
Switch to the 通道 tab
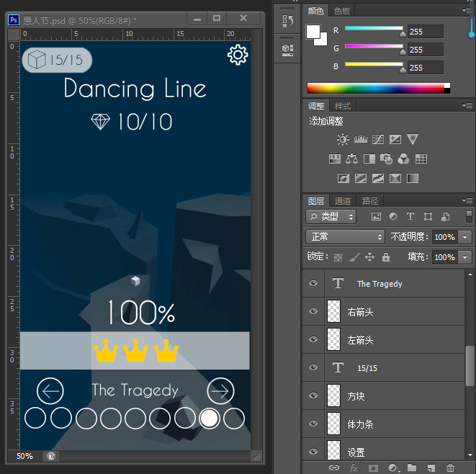[x=343, y=201]
